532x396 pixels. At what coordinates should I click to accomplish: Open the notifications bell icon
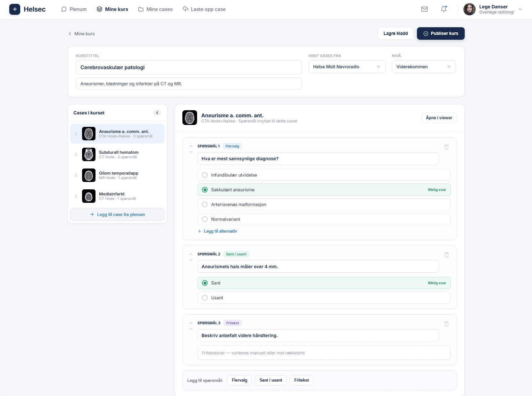[x=444, y=9]
